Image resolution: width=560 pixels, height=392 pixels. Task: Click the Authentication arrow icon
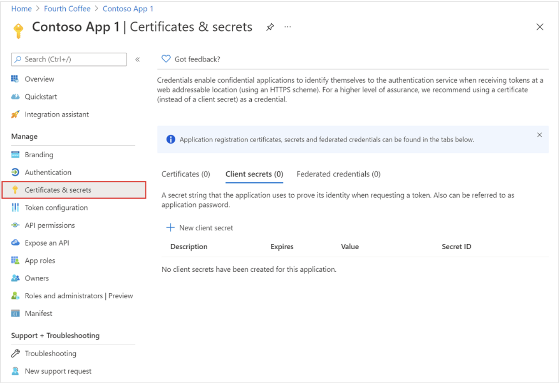click(x=15, y=172)
